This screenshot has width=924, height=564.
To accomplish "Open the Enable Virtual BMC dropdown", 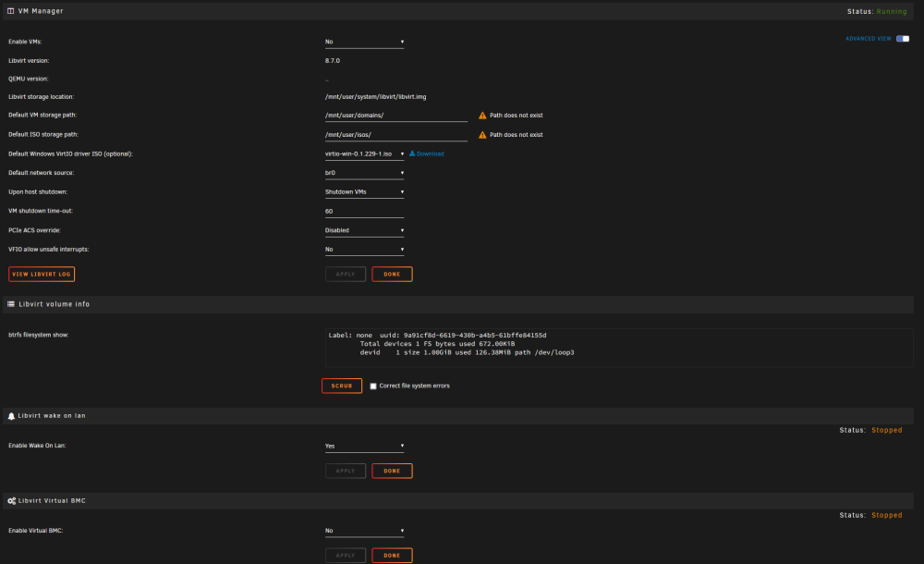I will coord(364,531).
